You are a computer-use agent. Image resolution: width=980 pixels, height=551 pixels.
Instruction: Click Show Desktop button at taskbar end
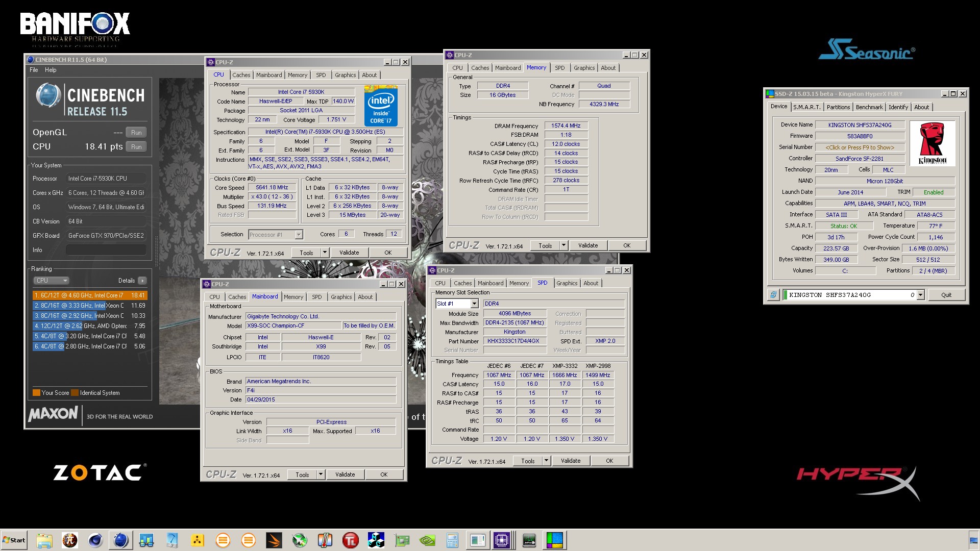pyautogui.click(x=974, y=540)
